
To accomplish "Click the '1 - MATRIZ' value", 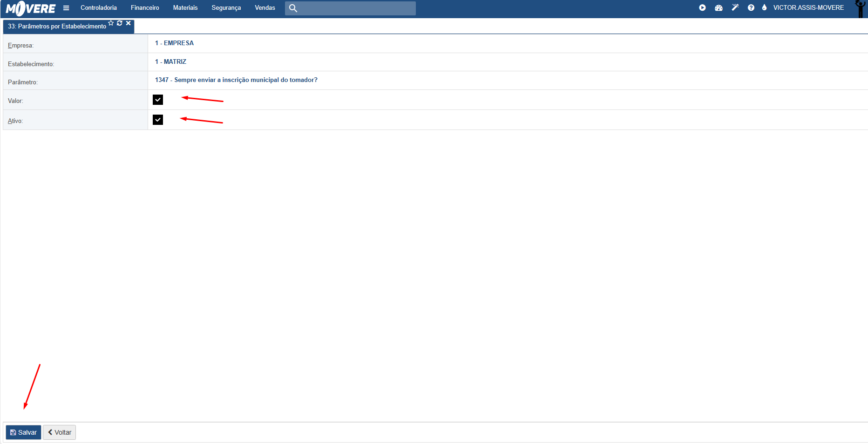I will pyautogui.click(x=170, y=61).
